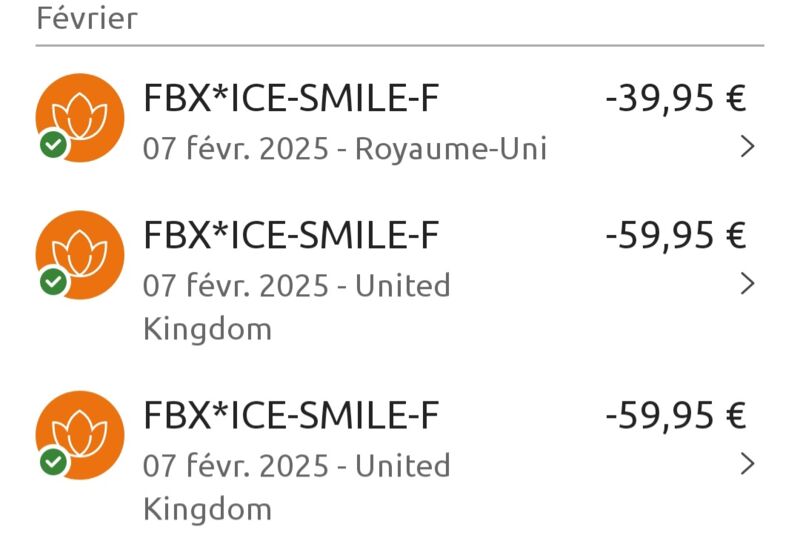
Task: Open the bottom -59,95 € transaction chevron
Action: pos(747,463)
